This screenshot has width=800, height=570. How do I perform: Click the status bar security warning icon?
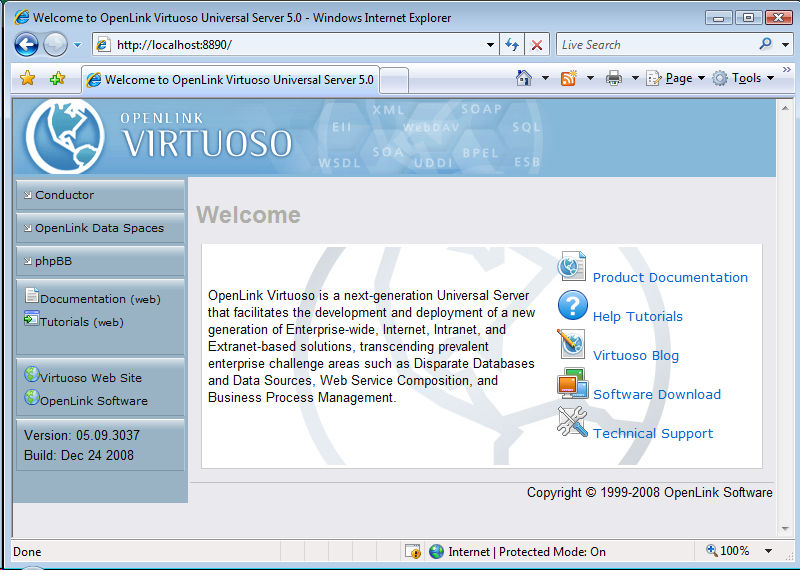(x=413, y=552)
